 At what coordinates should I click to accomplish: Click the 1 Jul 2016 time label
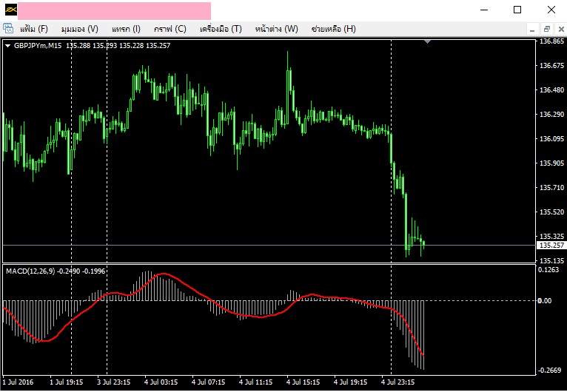coord(18,382)
